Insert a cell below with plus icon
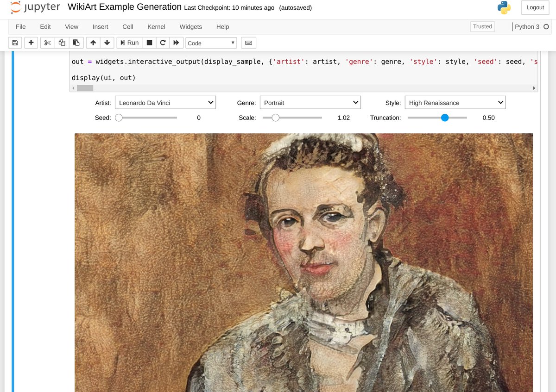The image size is (556, 392). (31, 43)
